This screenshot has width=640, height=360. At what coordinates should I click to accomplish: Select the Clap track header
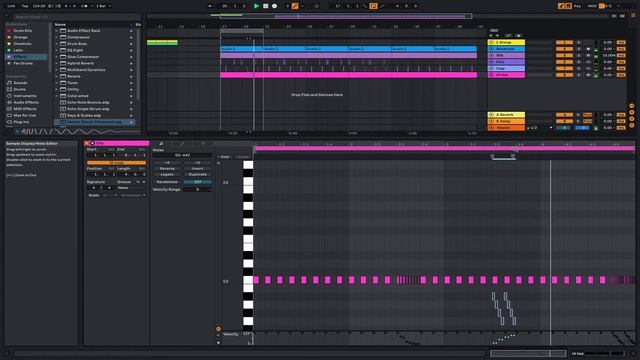506,69
